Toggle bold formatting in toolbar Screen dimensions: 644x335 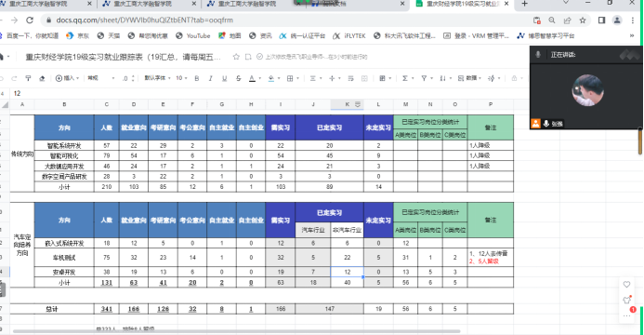[x=197, y=78]
